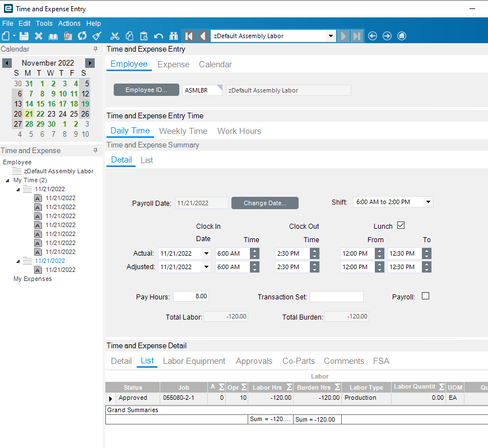Click the Cut scissors icon
Viewport: 488px width, 448px height.
coord(115,36)
